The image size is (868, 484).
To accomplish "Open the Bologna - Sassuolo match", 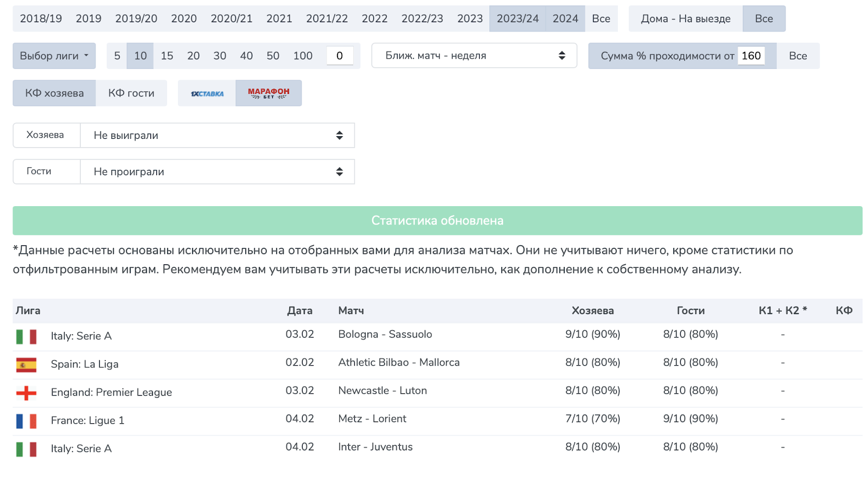I will (x=385, y=334).
